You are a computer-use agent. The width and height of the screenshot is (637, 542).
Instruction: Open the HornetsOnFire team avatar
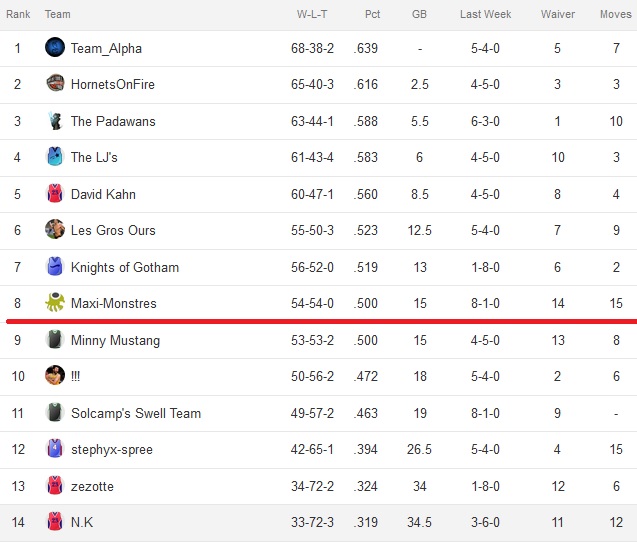coord(55,83)
